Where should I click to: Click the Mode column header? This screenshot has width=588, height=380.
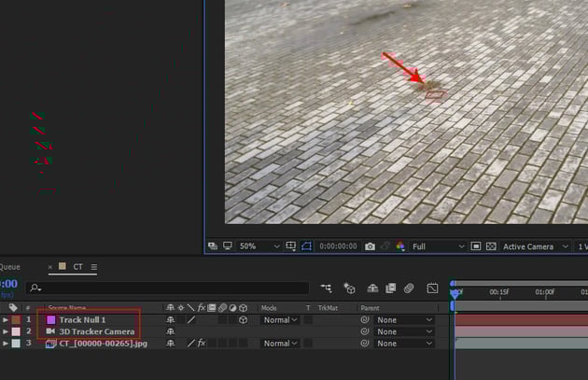pos(269,308)
